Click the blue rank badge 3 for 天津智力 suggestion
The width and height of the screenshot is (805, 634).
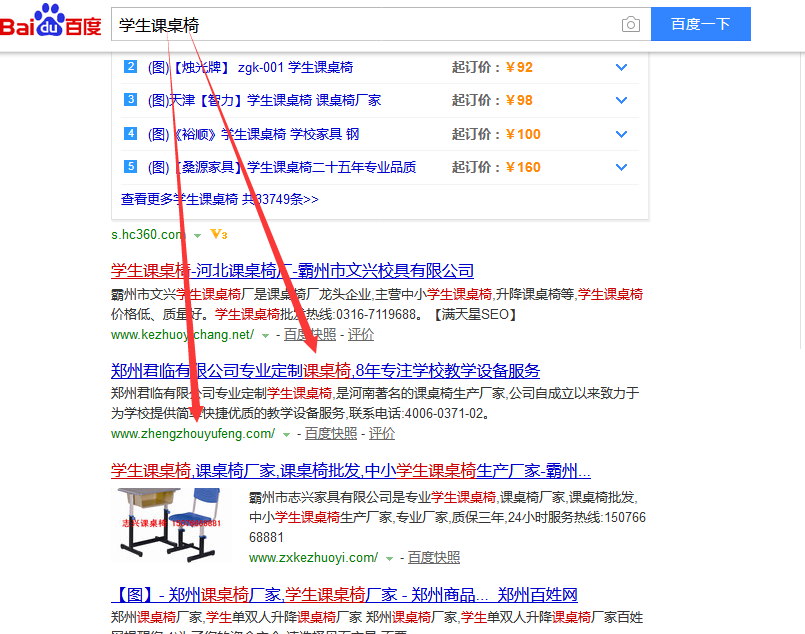tap(130, 100)
